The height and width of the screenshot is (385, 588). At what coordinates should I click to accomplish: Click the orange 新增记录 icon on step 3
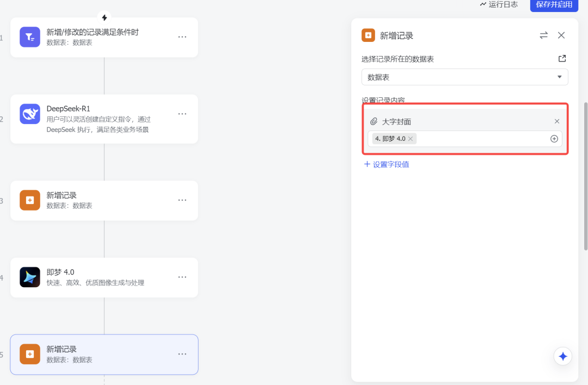(29, 200)
